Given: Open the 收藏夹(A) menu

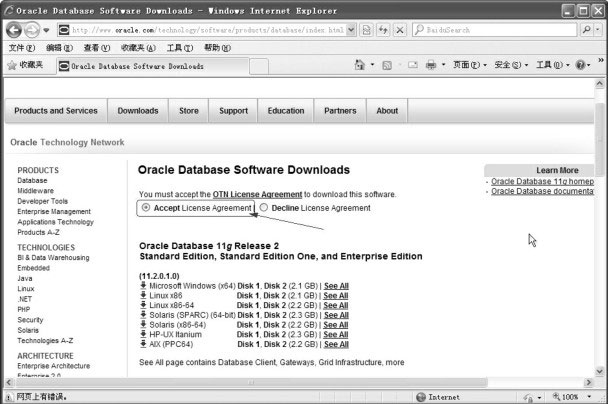Looking at the screenshot, I should [x=138, y=48].
